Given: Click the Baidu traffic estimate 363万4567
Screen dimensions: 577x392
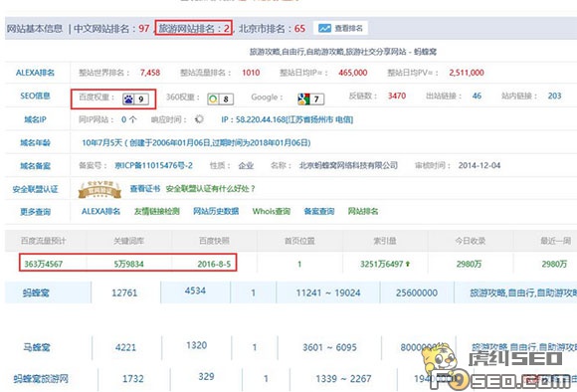Looking at the screenshot, I should [44, 264].
